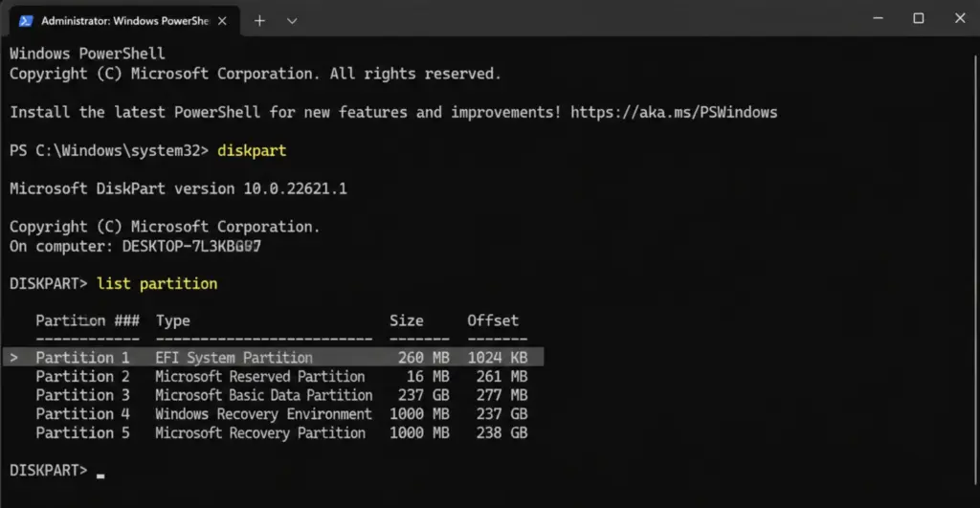Click the 'Partition 3' row label
Screen dimensions: 980x508
[x=82, y=395]
